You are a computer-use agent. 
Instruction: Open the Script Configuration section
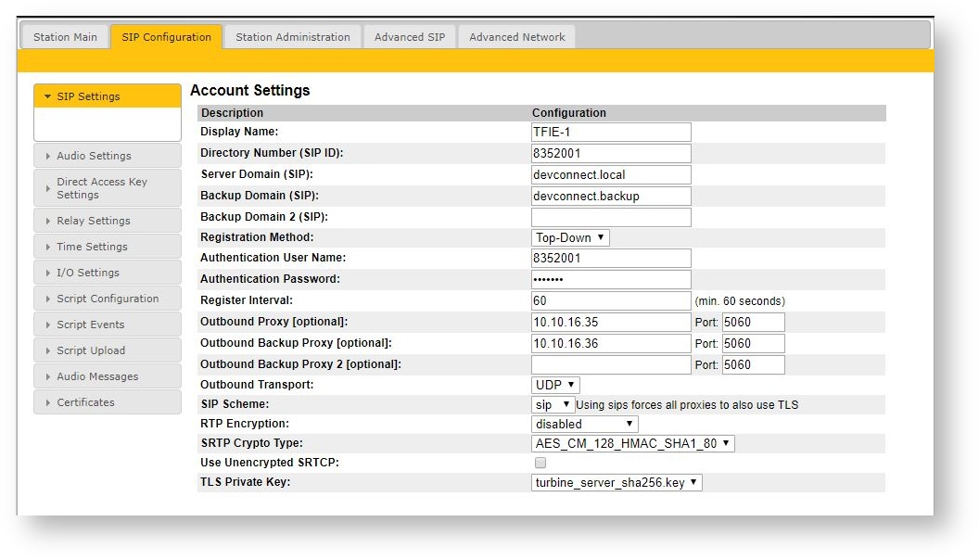(x=107, y=299)
